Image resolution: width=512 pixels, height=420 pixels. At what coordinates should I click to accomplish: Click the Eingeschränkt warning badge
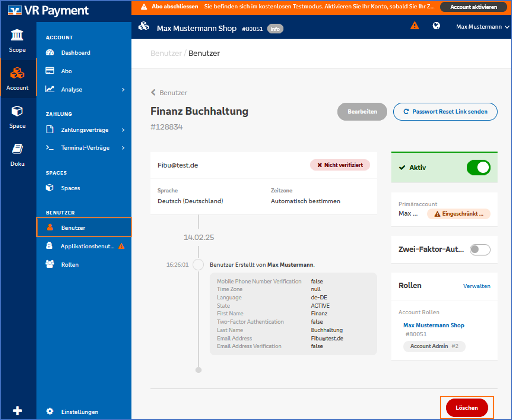tap(458, 214)
